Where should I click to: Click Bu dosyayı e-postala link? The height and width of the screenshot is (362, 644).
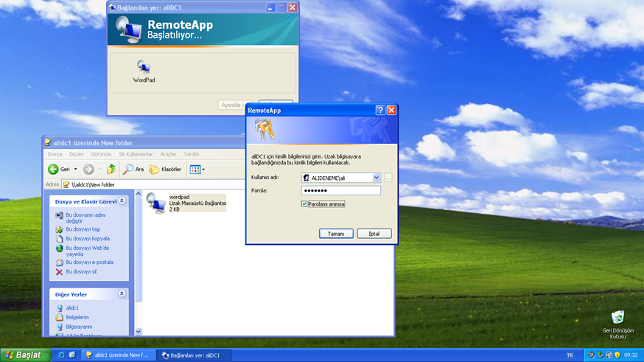[x=90, y=262]
